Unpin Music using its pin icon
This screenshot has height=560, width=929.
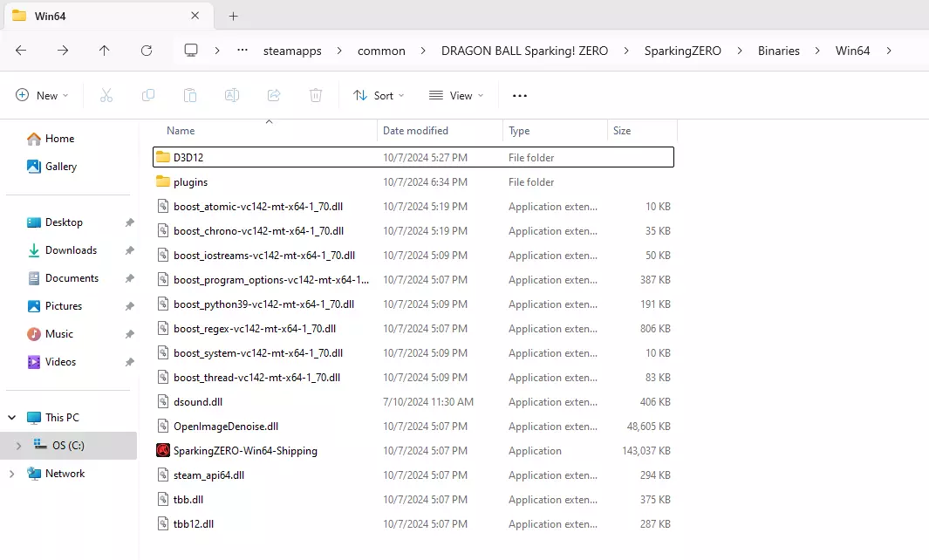click(x=129, y=334)
